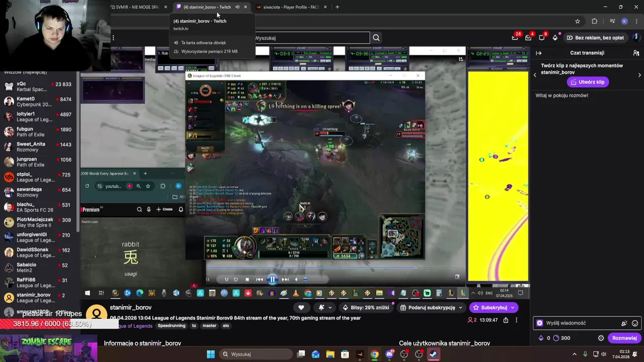Image resolution: width=644 pixels, height=362 pixels.
Task: Open the chat celebration party icon
Action: pyautogui.click(x=624, y=323)
